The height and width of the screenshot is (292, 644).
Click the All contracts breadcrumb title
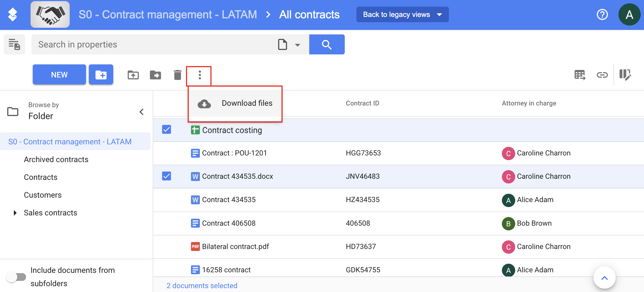pos(309,14)
